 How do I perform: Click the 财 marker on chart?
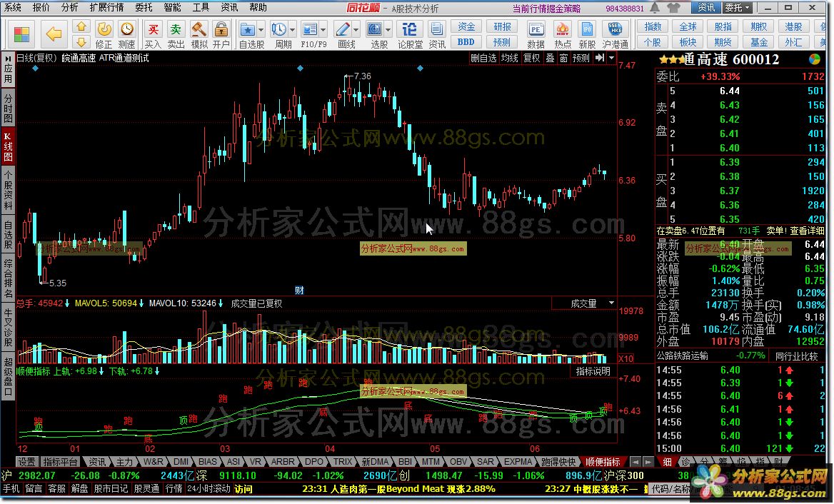tap(299, 291)
